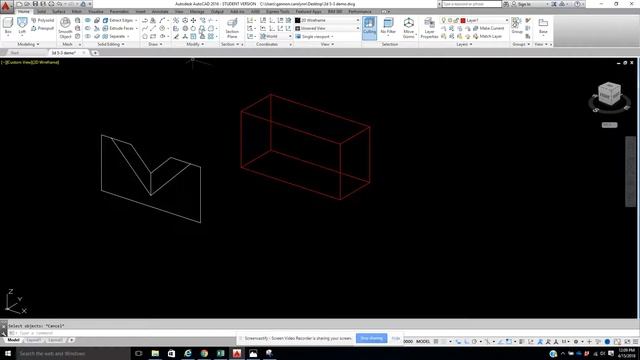Click the status bar Customization menu icon
640x360 pixels.
click(636, 341)
